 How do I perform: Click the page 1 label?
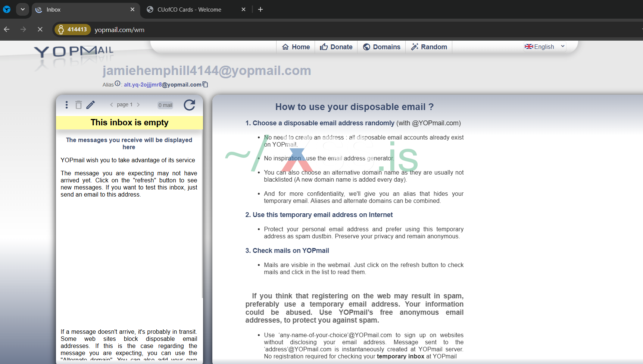point(125,105)
